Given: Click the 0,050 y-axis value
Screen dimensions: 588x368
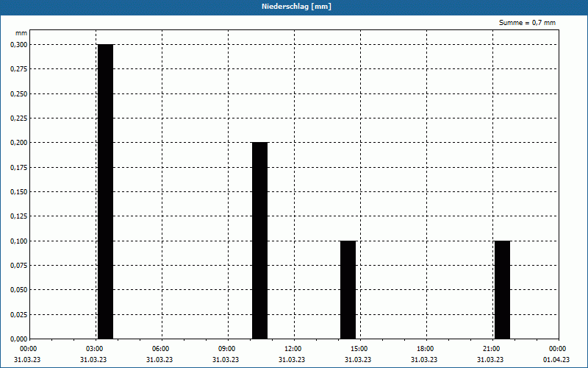Looking at the screenshot, I should [x=19, y=290].
